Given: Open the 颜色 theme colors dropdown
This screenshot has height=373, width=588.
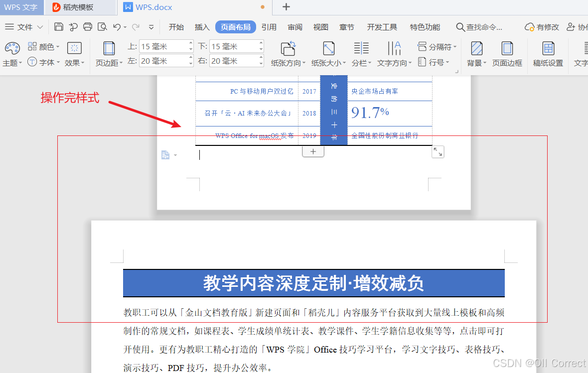Looking at the screenshot, I should pyautogui.click(x=43, y=47).
